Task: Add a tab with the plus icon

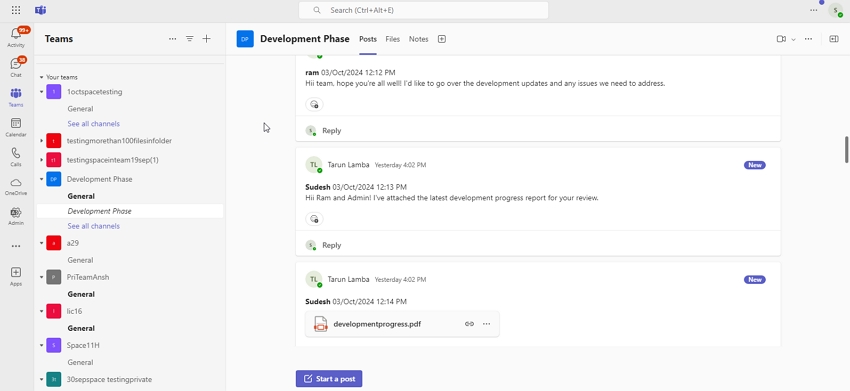Action: [x=442, y=39]
